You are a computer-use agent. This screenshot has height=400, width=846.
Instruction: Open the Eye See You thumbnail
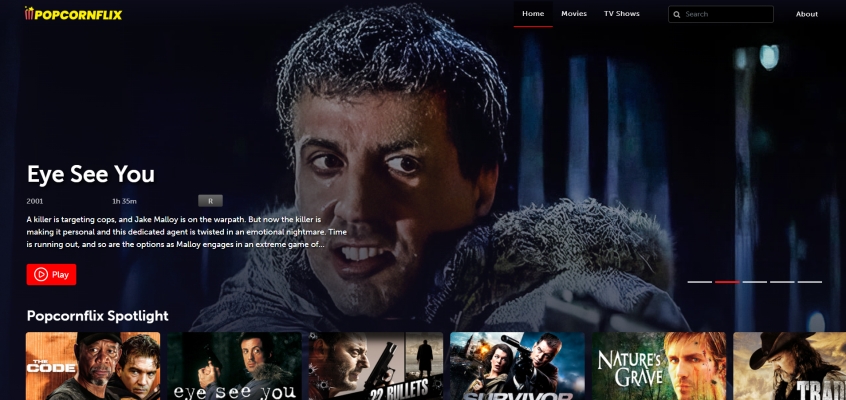point(234,366)
